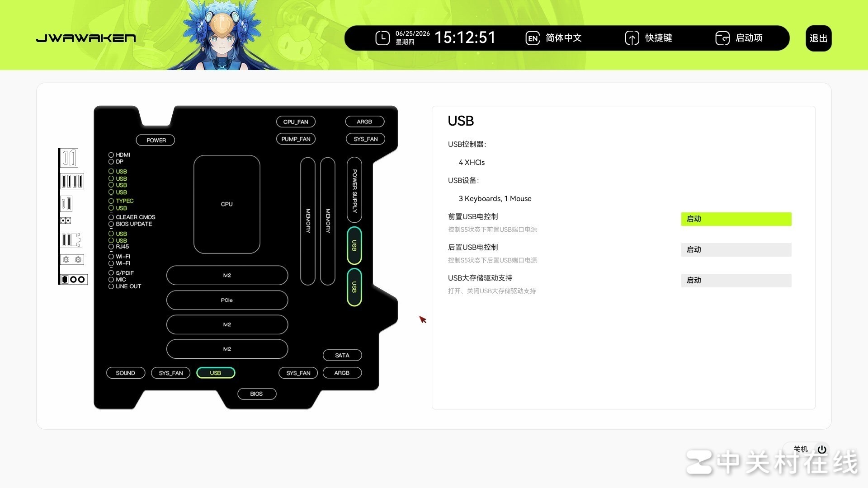Click the 控制S5状态下后置USB端口电源 description
The width and height of the screenshot is (868, 488).
click(x=492, y=260)
